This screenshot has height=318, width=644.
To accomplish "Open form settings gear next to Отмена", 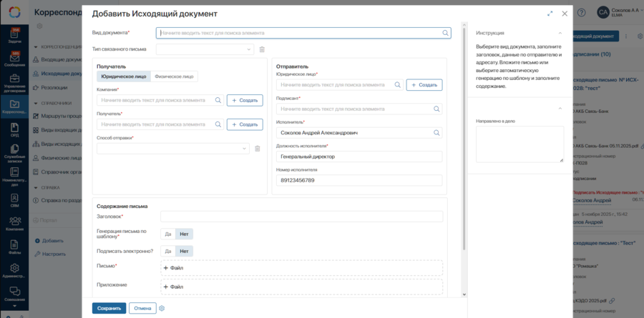I will point(162,308).
